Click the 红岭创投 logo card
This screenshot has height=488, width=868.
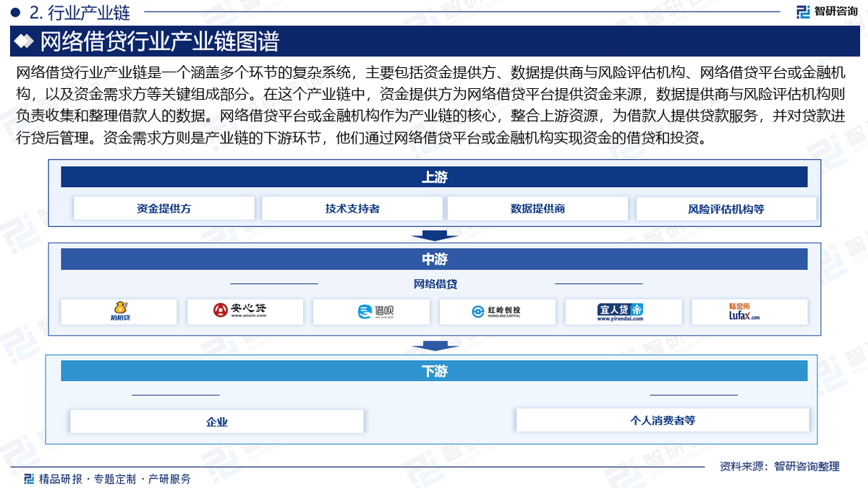pyautogui.click(x=498, y=312)
